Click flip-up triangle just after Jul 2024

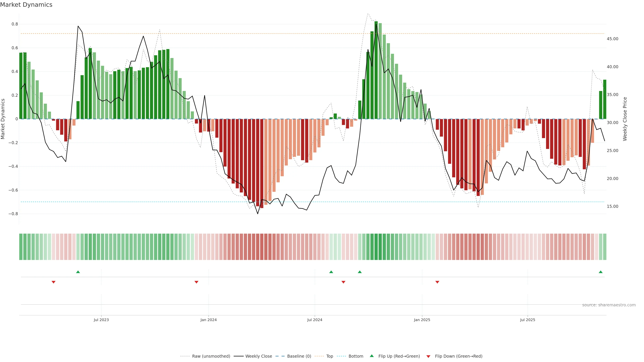[331, 272]
